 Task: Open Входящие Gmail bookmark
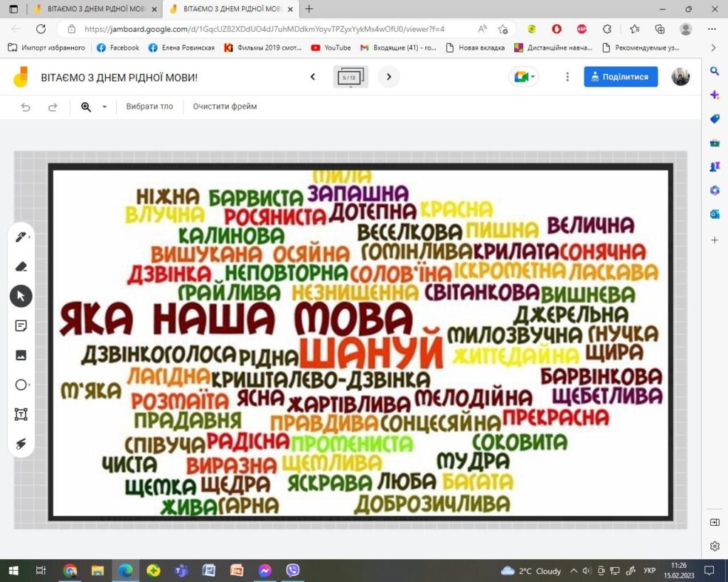point(398,48)
